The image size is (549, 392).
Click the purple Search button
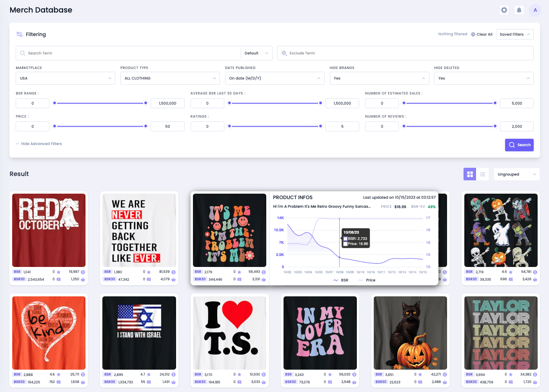pos(519,145)
